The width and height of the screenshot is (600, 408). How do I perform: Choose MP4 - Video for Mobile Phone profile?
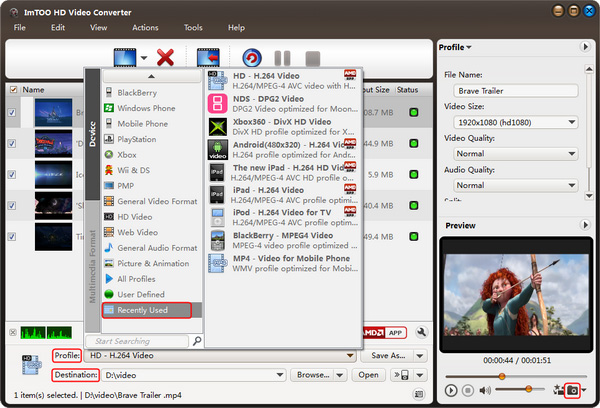point(283,263)
